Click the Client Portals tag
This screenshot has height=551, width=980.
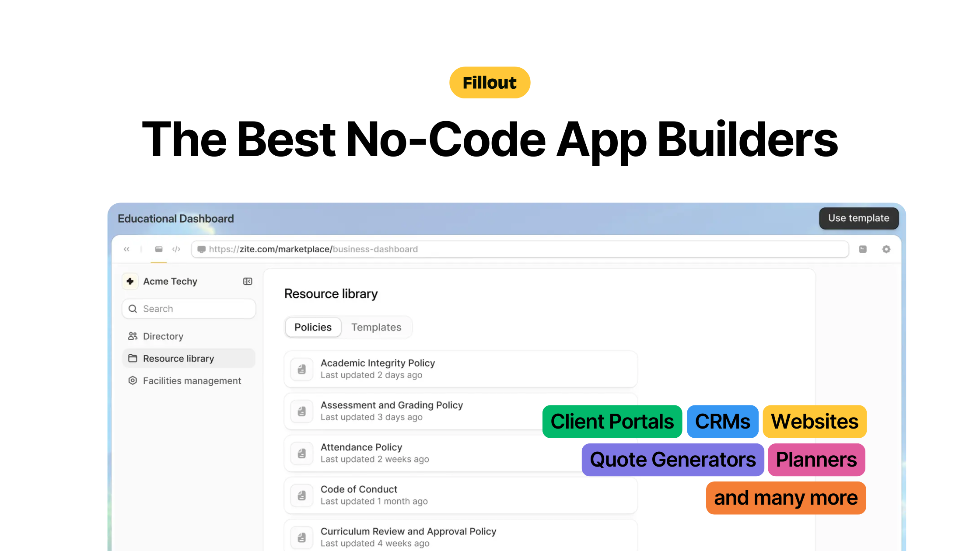(x=612, y=422)
